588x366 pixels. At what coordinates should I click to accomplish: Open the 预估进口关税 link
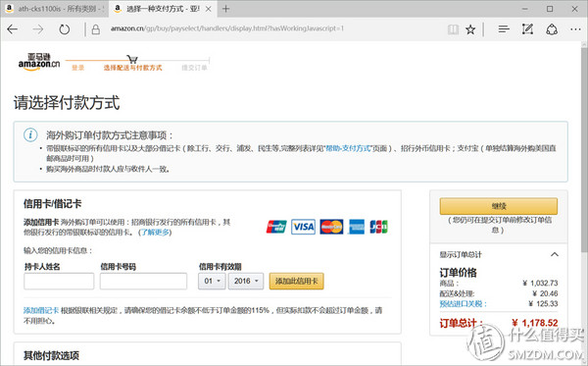[464, 303]
